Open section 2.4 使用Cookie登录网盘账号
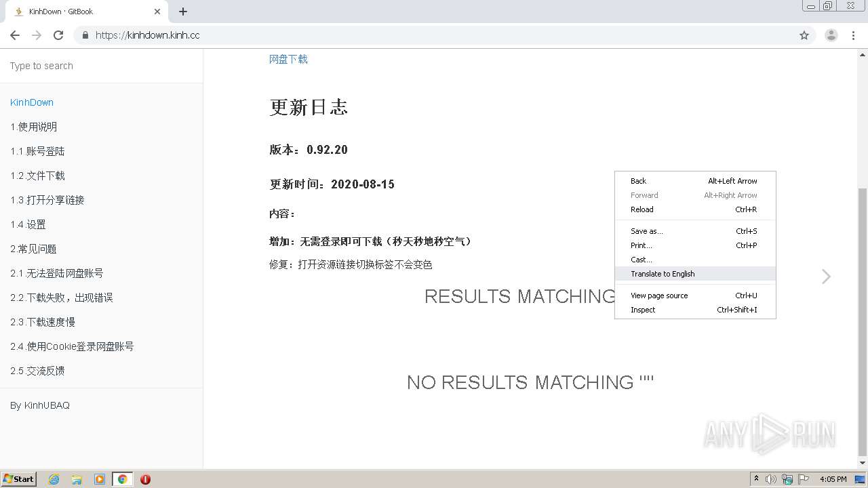The height and width of the screenshot is (488, 868). point(72,346)
